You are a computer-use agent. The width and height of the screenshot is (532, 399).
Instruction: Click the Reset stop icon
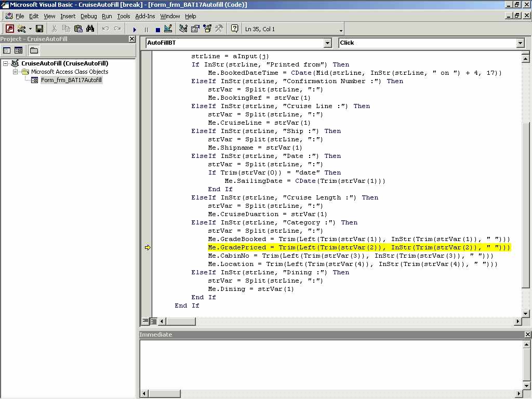coord(158,30)
